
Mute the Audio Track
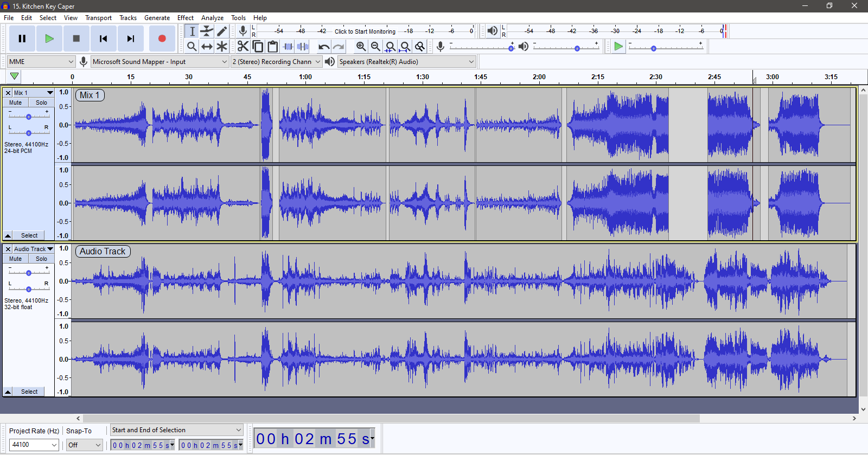16,259
